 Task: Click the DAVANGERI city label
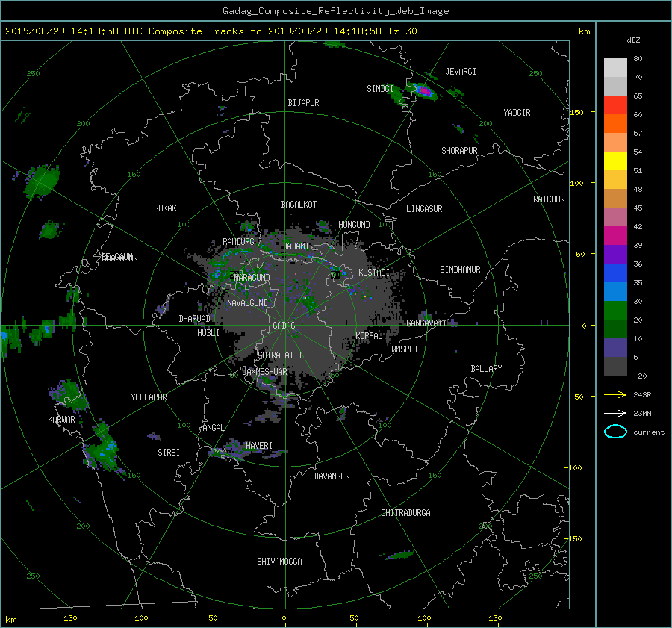click(334, 476)
